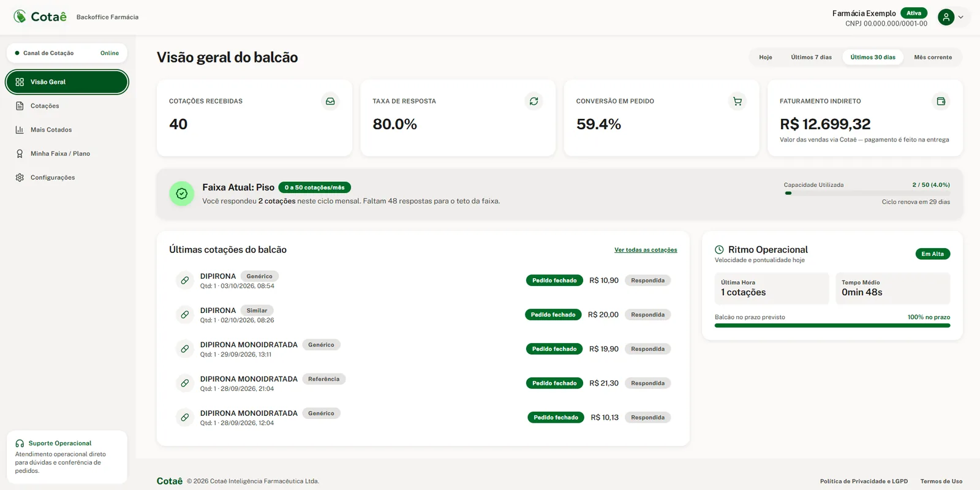
Task: Click pill icon for DIPIRONA Genérico row
Action: [184, 281]
